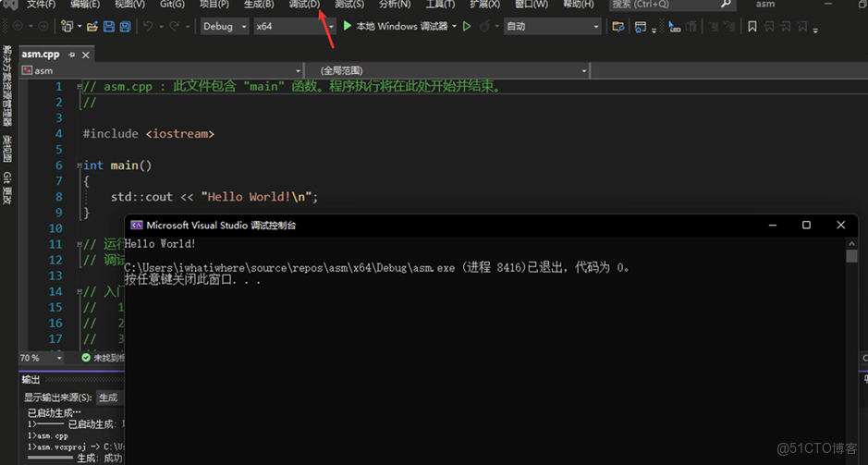
Task: Click the yellow Open File folder icon
Action: tap(92, 26)
